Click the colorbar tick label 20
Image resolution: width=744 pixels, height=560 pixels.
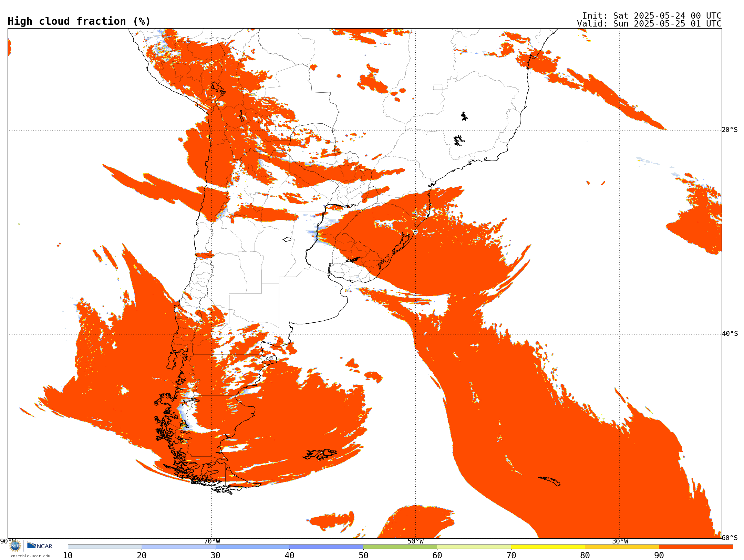coord(142,555)
